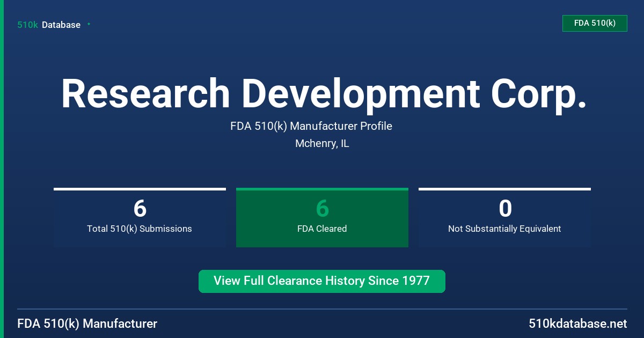Screen dimensions: 644x338
Task: Open the Total 510(k) Submissions card
Action: point(140,217)
